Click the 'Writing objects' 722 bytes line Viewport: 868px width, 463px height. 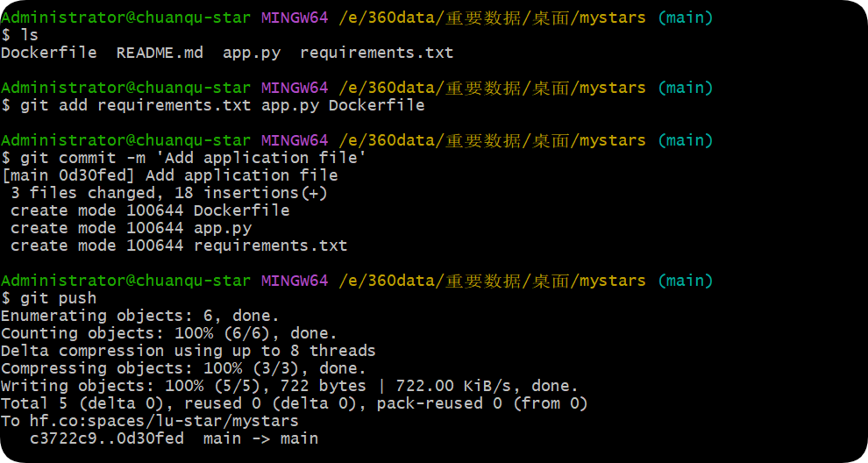[289, 386]
